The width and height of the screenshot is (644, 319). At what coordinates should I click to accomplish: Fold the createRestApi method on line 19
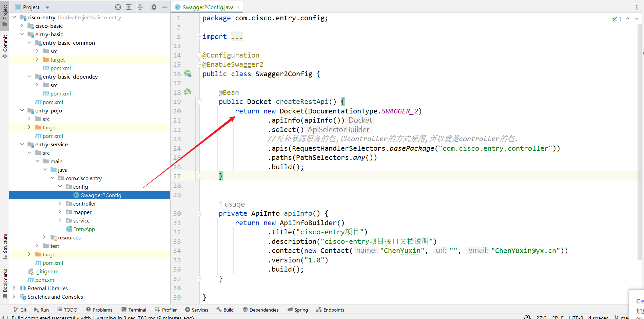click(x=199, y=102)
